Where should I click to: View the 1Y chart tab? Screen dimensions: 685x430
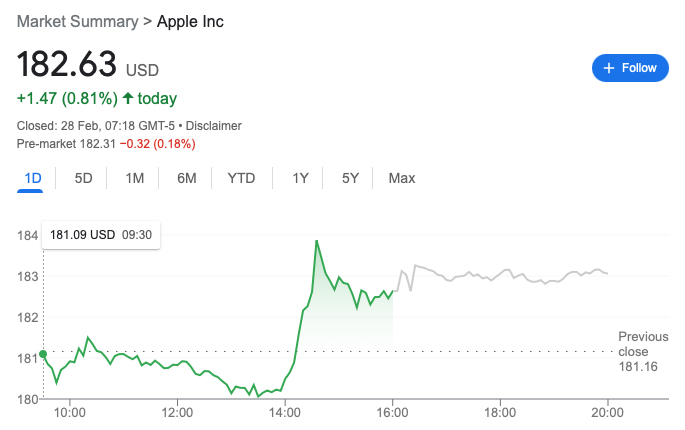[300, 179]
